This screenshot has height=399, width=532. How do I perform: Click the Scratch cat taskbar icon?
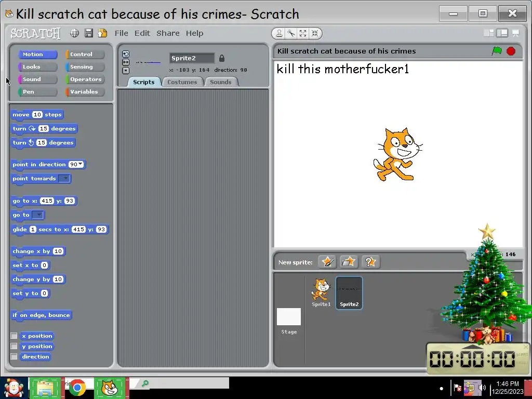click(110, 389)
